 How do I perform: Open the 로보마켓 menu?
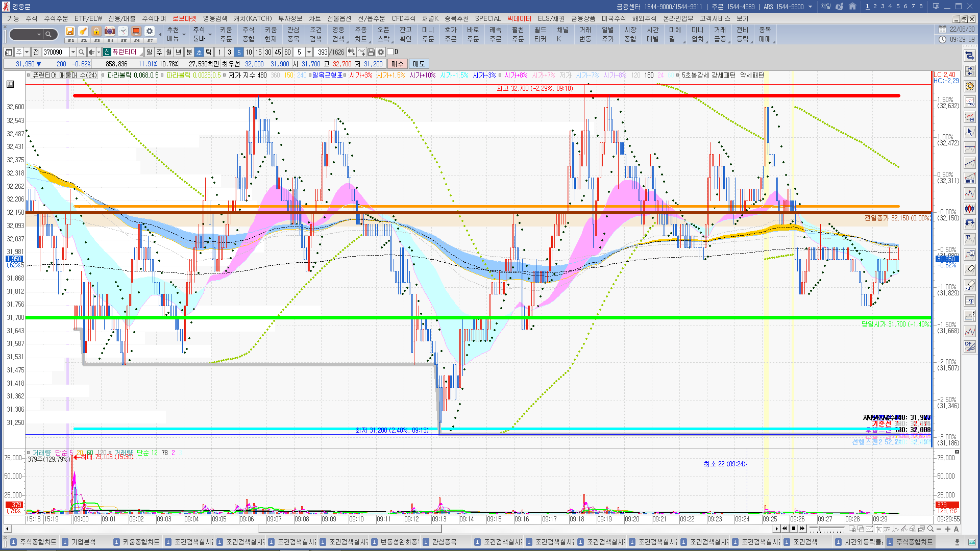(184, 18)
